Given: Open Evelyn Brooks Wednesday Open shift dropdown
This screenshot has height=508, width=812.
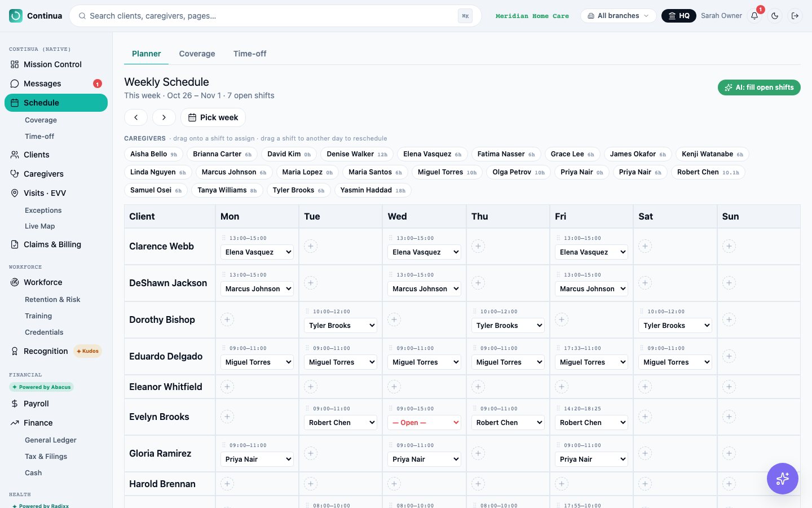Looking at the screenshot, I should click(424, 423).
